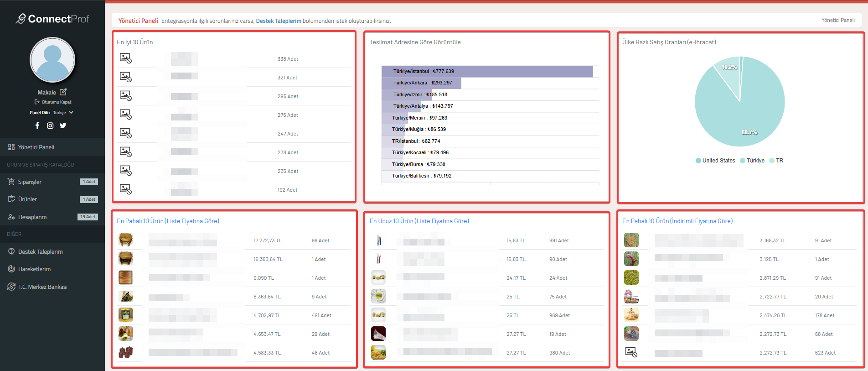This screenshot has width=868, height=371.
Task: Open En Pahalı 10 Ürün (İndirimli Fiyatına Göre) heading
Action: click(x=677, y=221)
